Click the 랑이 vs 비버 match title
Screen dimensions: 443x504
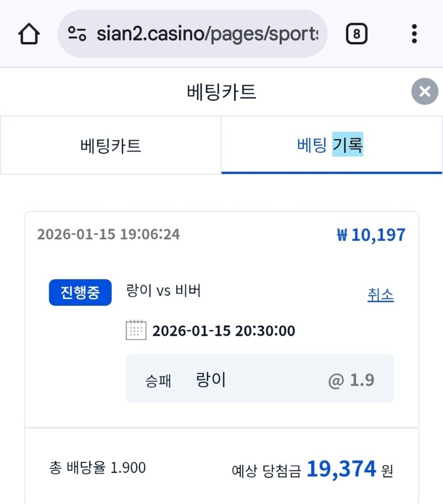point(163,290)
